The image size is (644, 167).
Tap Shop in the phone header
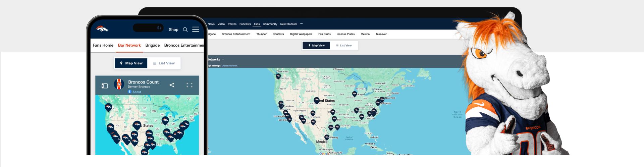(x=173, y=30)
